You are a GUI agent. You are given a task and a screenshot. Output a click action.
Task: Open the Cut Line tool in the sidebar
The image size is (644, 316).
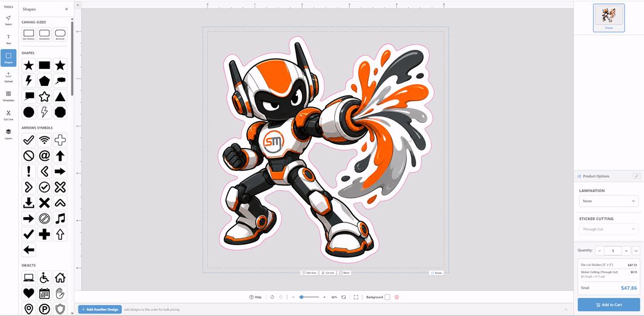pyautogui.click(x=8, y=115)
